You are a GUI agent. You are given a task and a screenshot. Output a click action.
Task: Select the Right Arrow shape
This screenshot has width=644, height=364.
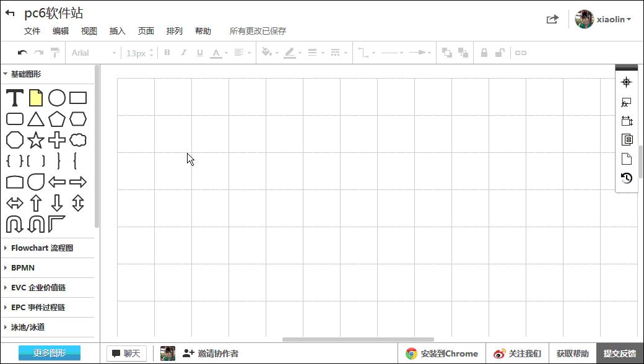pos(78,182)
